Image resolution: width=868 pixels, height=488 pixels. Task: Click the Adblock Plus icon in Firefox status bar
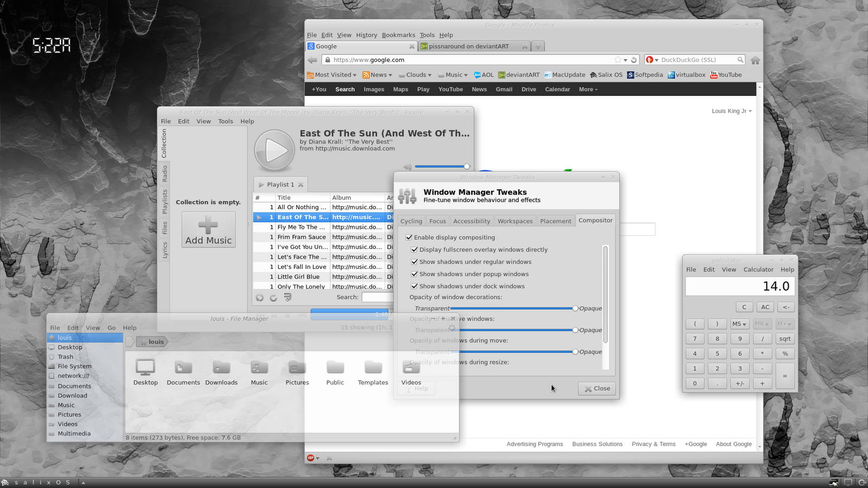(311, 458)
